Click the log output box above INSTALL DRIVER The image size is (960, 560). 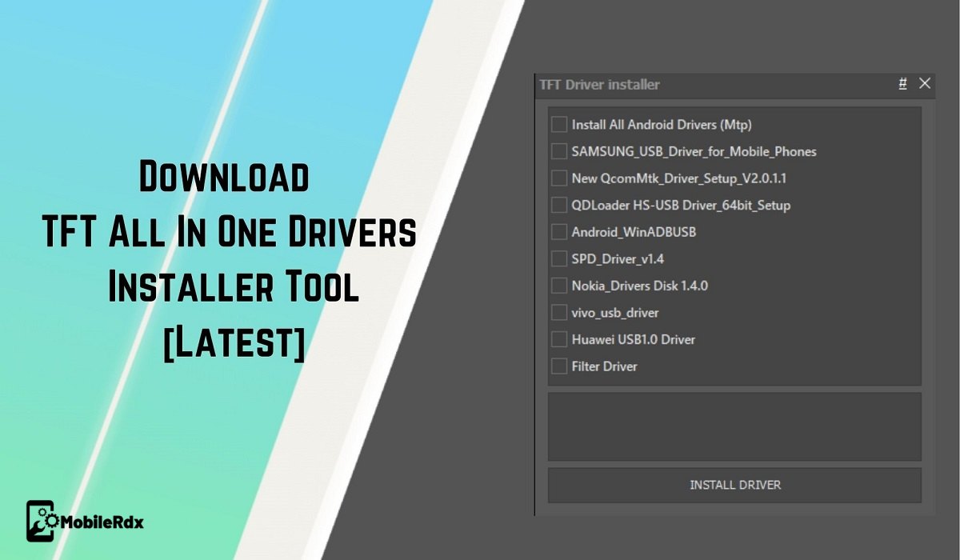tap(734, 426)
